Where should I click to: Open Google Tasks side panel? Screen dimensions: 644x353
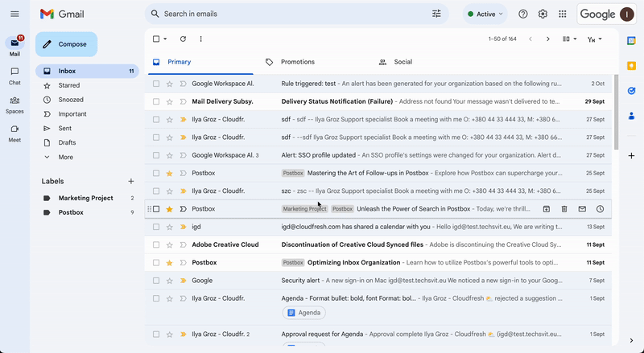631,91
